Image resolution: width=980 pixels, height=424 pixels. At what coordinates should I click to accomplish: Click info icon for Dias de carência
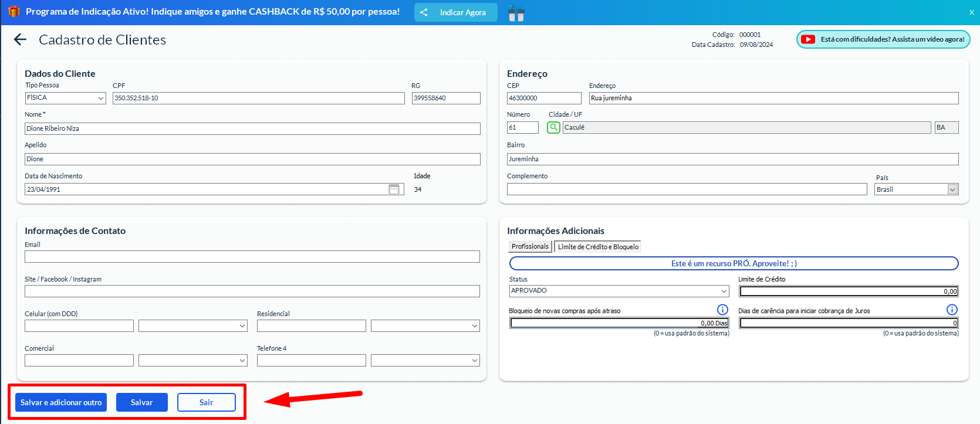click(x=952, y=310)
